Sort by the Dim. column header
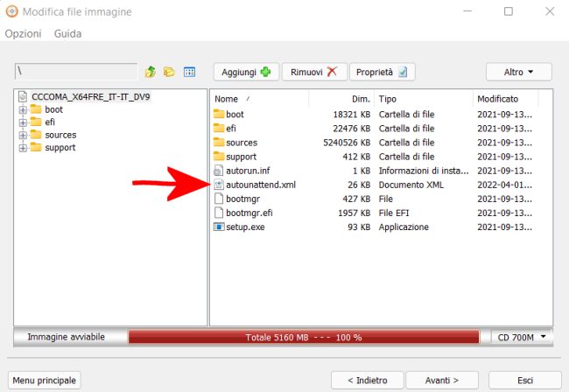Image resolution: width=569 pixels, height=392 pixels. coord(341,99)
